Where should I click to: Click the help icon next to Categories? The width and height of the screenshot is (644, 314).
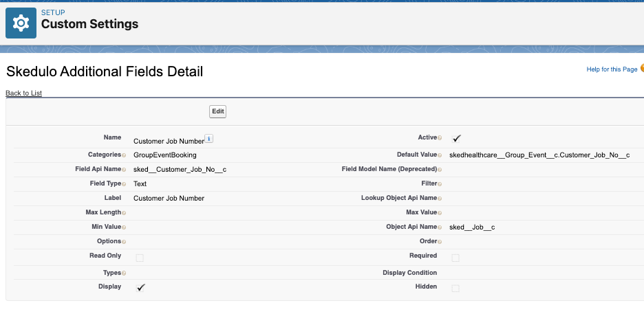tap(124, 155)
